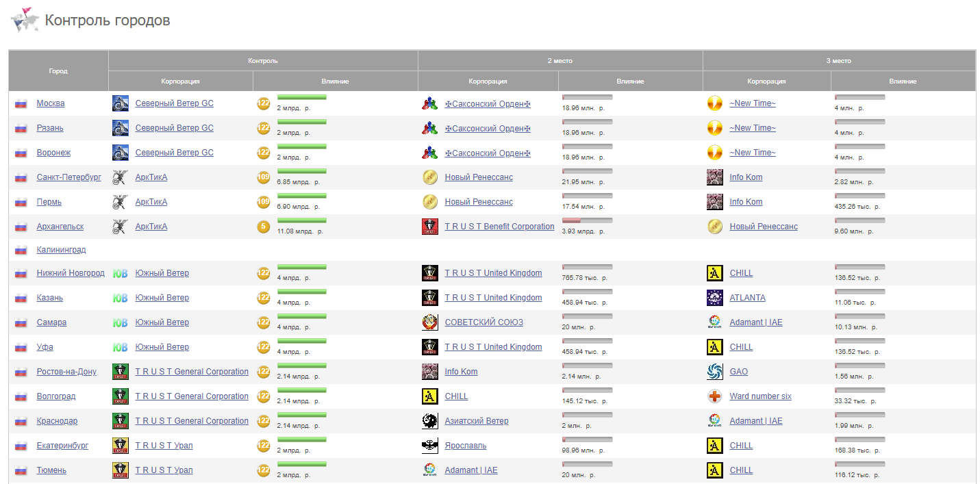Click the Южный Ветер logo in Казань row
Image resolution: width=980 pixels, height=484 pixels.
pyautogui.click(x=120, y=298)
